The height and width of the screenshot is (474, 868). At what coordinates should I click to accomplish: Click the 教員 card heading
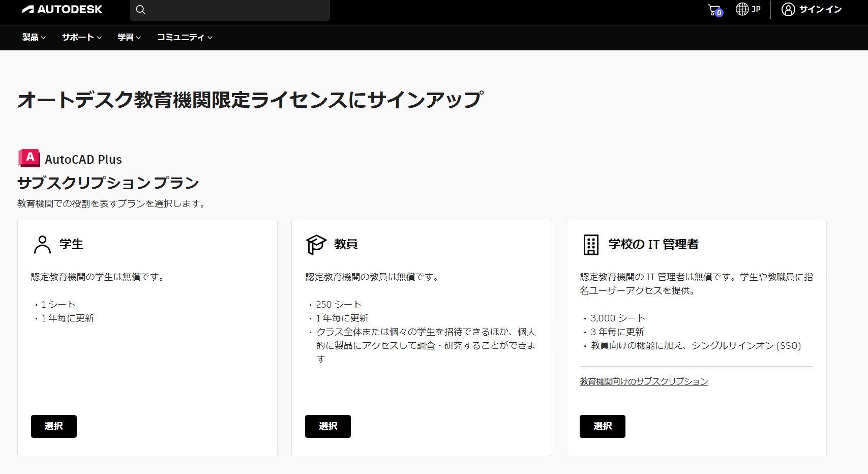[346, 244]
